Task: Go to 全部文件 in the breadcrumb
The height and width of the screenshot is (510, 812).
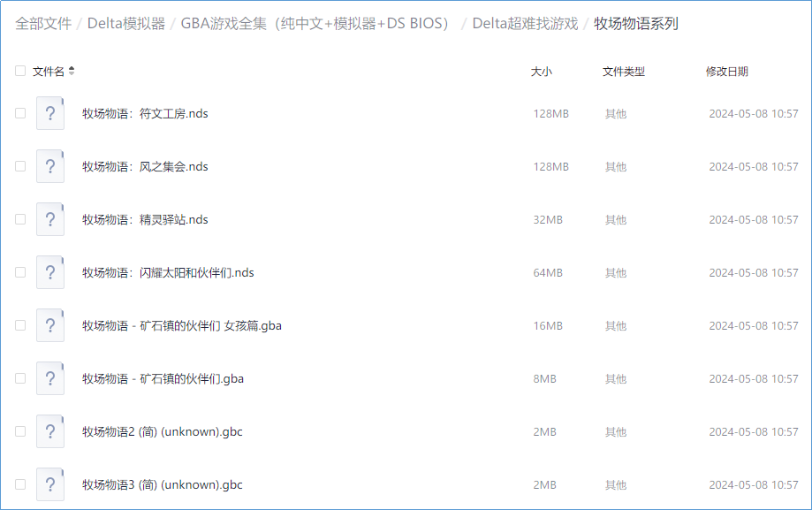Action: [41, 26]
